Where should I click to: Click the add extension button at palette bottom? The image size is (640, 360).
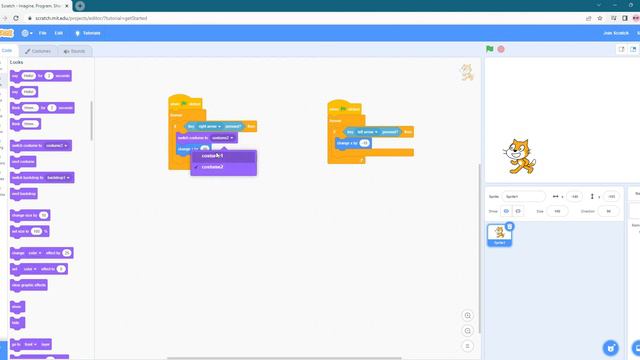click(x=3, y=350)
